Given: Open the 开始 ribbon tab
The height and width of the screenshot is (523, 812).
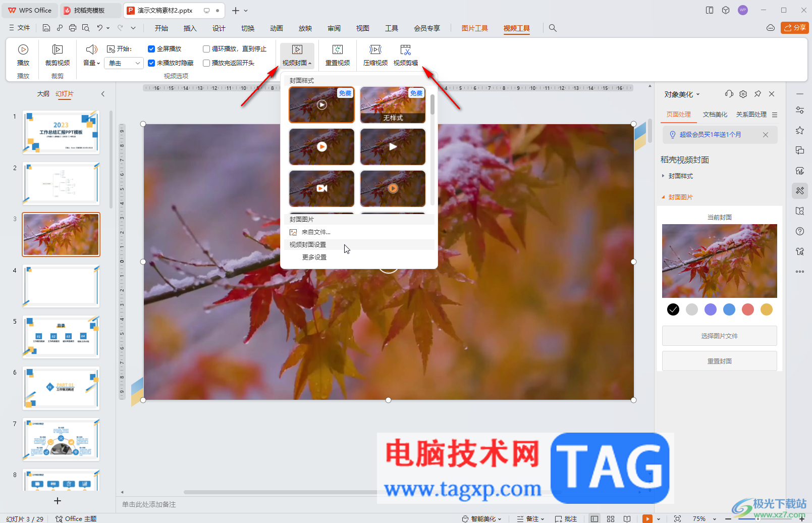Looking at the screenshot, I should tap(161, 28).
